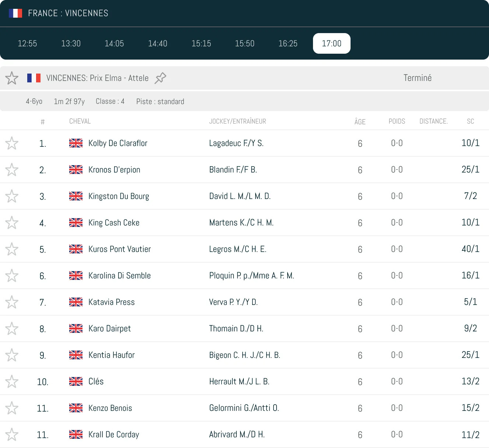Viewport: 489px width, 448px height.
Task: Click the star icon next to Clés
Action: point(12,381)
